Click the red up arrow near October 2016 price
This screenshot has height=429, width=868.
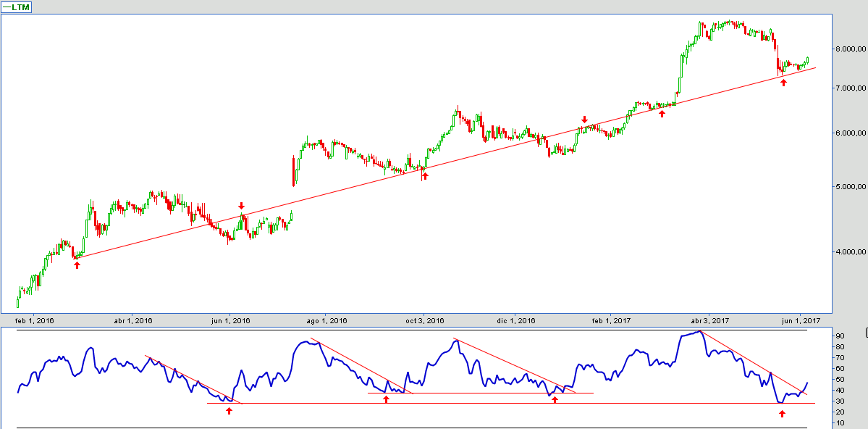click(425, 176)
